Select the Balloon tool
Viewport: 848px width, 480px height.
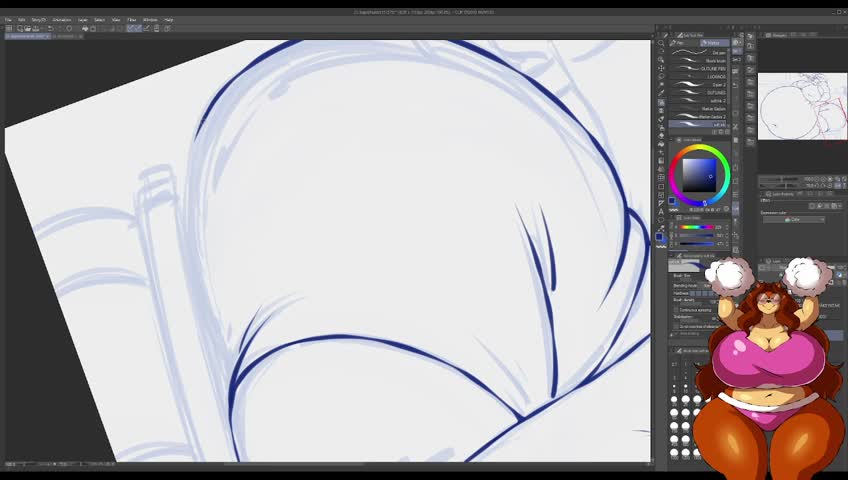(x=661, y=220)
